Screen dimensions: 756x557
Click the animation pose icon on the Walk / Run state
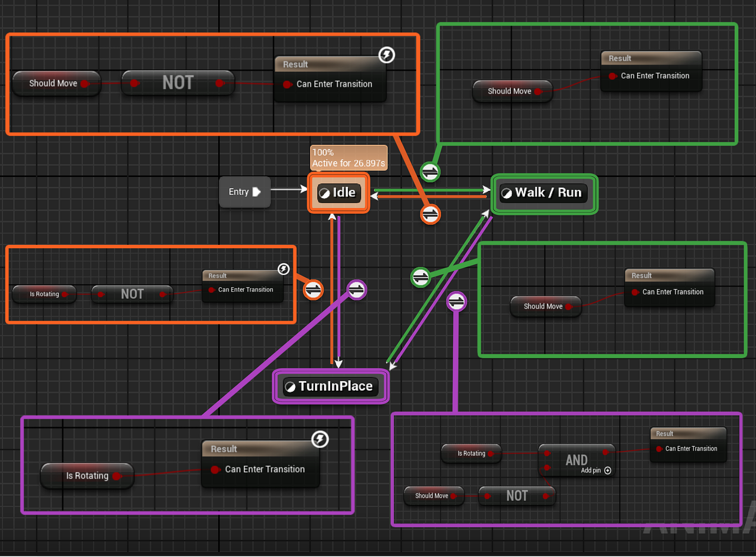coord(507,193)
